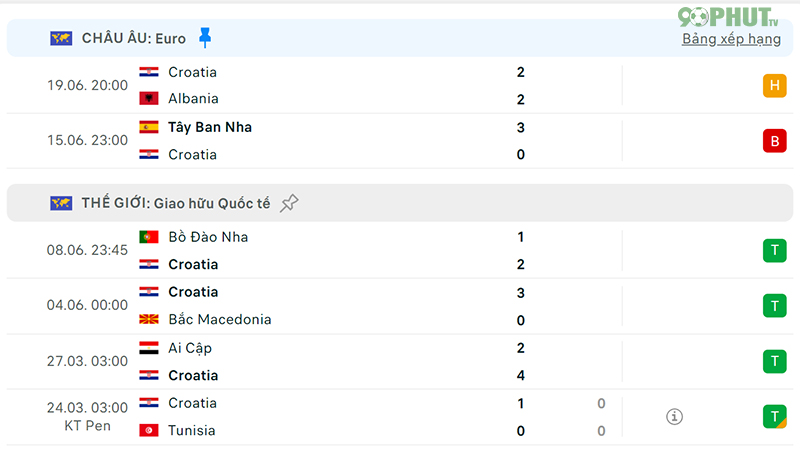The width and height of the screenshot is (800, 450).
Task: Click T badge for Croatia-Tunisia penalty match
Action: (x=774, y=416)
